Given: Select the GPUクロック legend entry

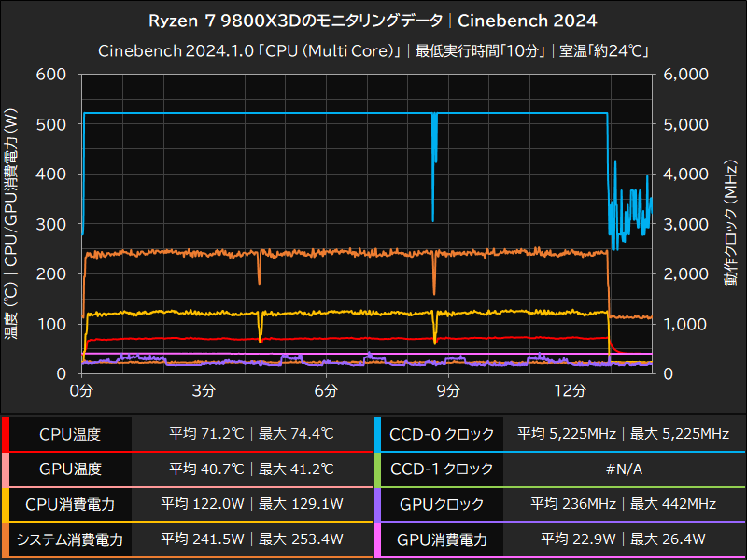Looking at the screenshot, I should (x=439, y=504).
